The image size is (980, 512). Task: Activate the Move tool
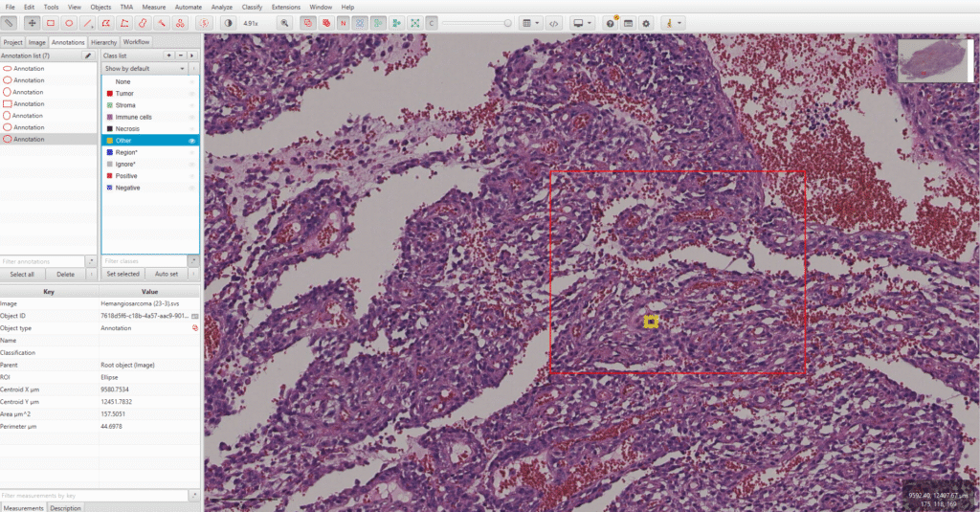tap(33, 22)
